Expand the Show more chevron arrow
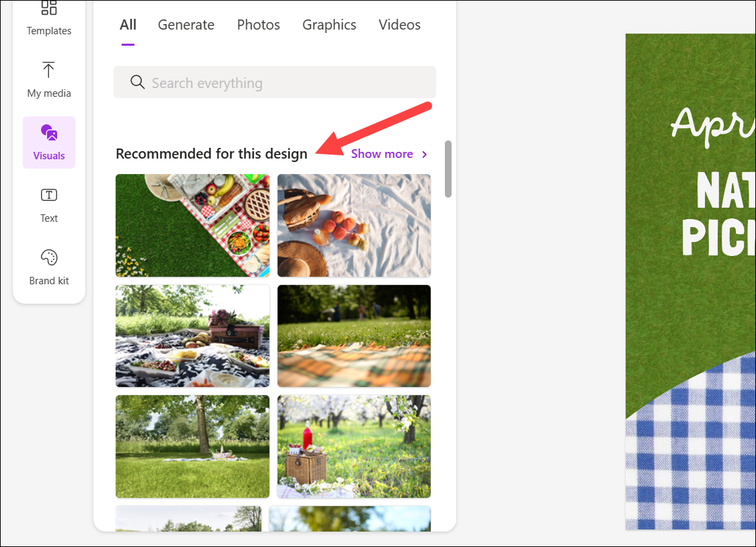This screenshot has width=756, height=547. (x=424, y=154)
